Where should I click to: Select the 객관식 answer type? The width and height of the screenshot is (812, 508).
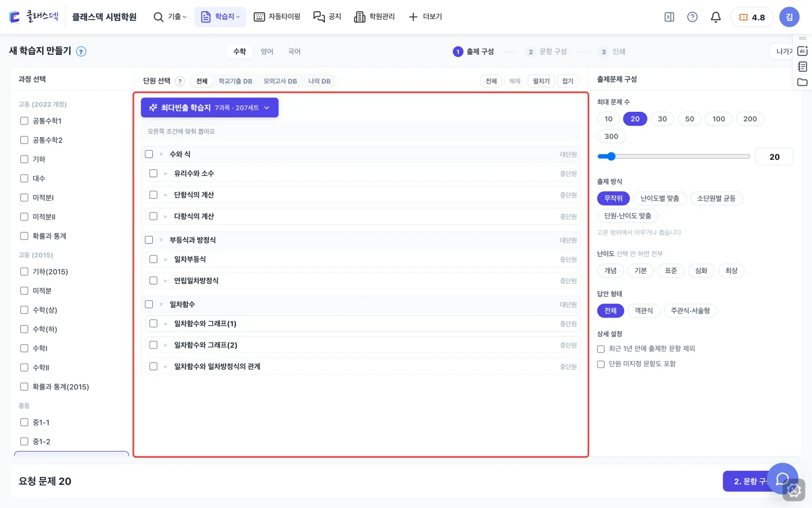point(644,310)
